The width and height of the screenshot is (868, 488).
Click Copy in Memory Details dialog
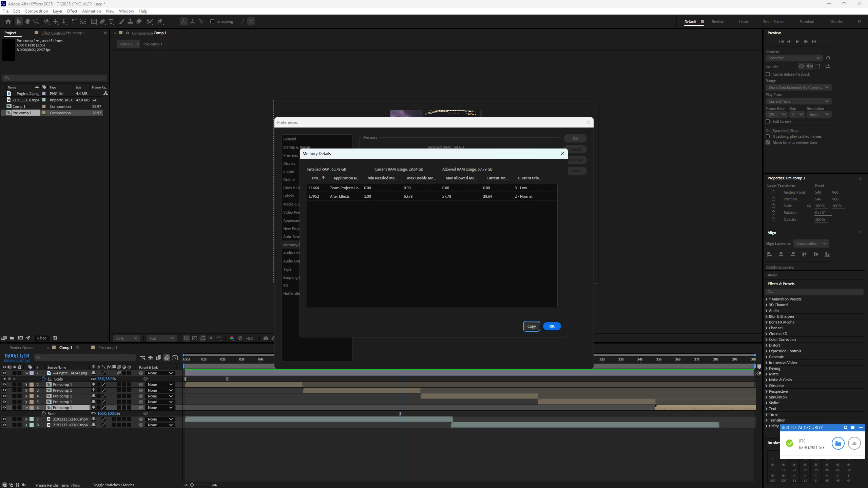[531, 326]
